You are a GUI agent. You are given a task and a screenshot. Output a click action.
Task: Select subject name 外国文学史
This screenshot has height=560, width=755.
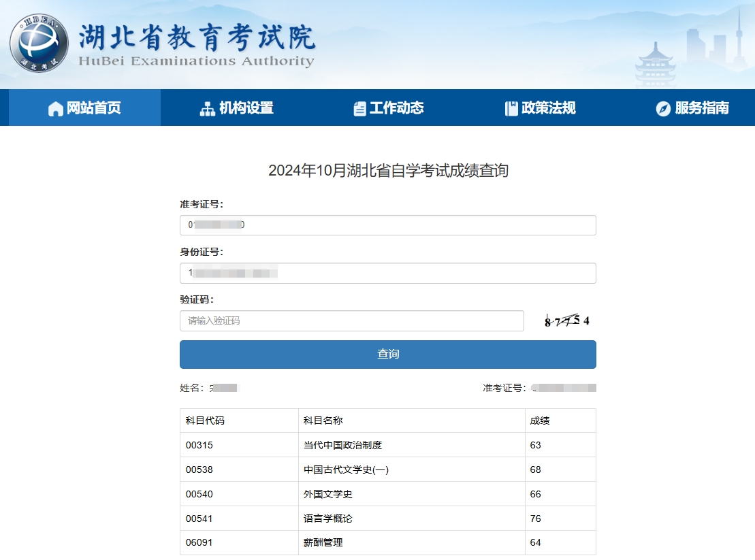coord(328,494)
